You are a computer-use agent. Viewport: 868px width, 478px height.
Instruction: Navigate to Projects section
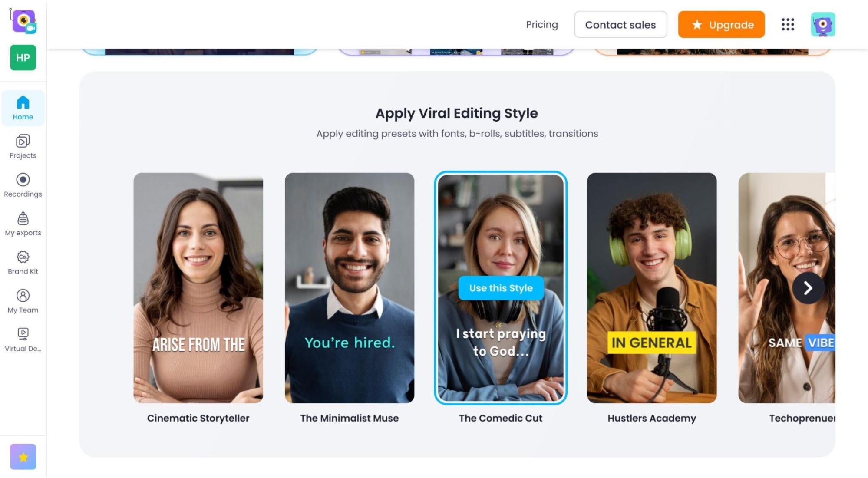[23, 146]
